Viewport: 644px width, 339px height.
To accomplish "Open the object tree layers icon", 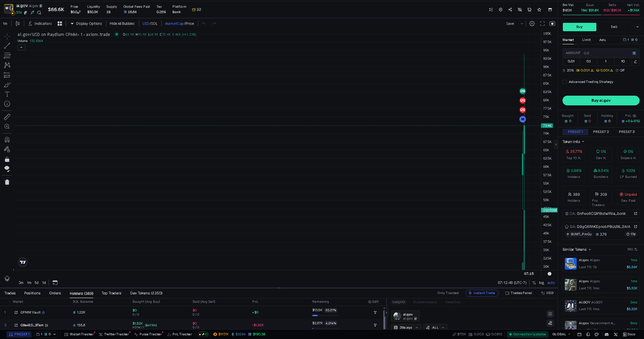I will (x=7, y=278).
